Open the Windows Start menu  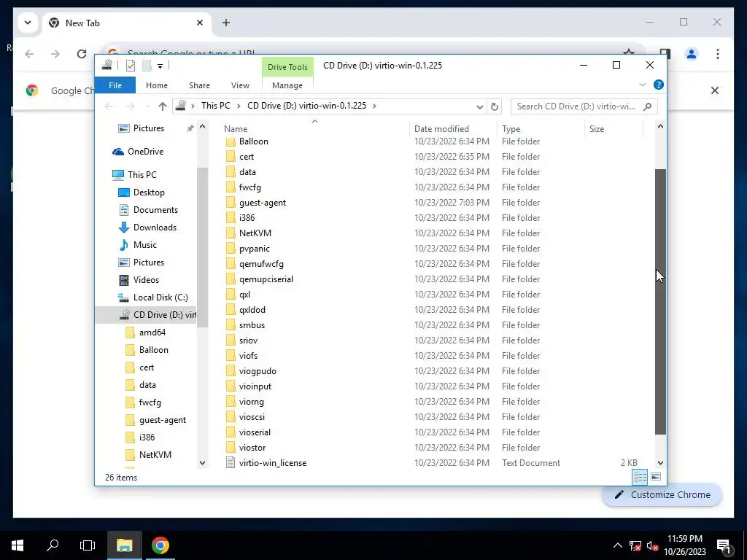click(18, 545)
